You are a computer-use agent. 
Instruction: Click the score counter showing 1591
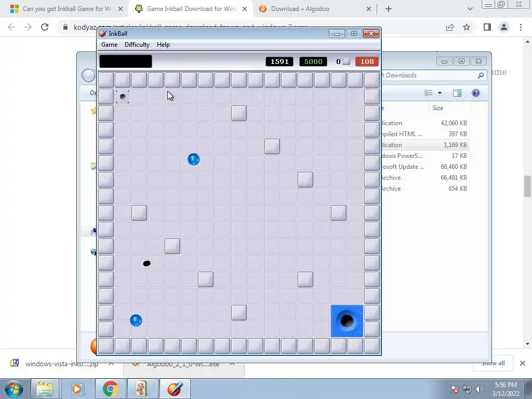click(x=279, y=61)
